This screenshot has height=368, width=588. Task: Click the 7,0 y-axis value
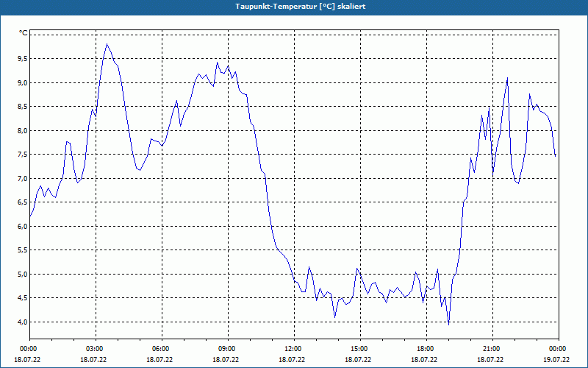point(23,178)
